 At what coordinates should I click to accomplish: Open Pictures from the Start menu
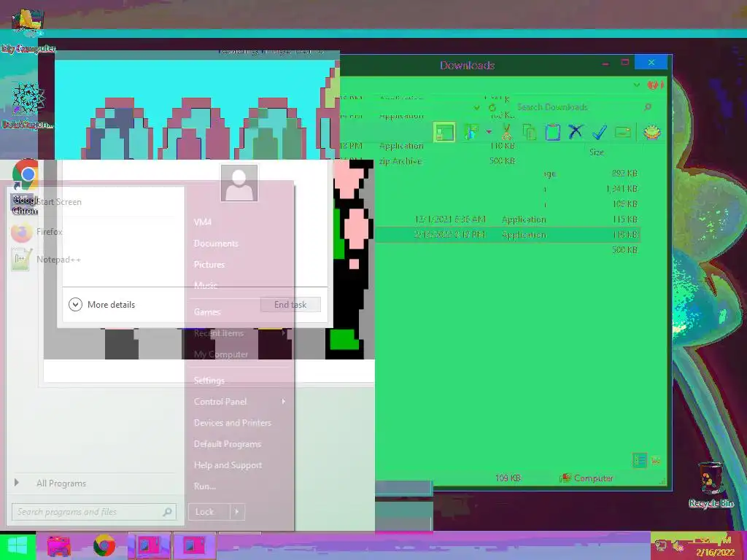(209, 265)
